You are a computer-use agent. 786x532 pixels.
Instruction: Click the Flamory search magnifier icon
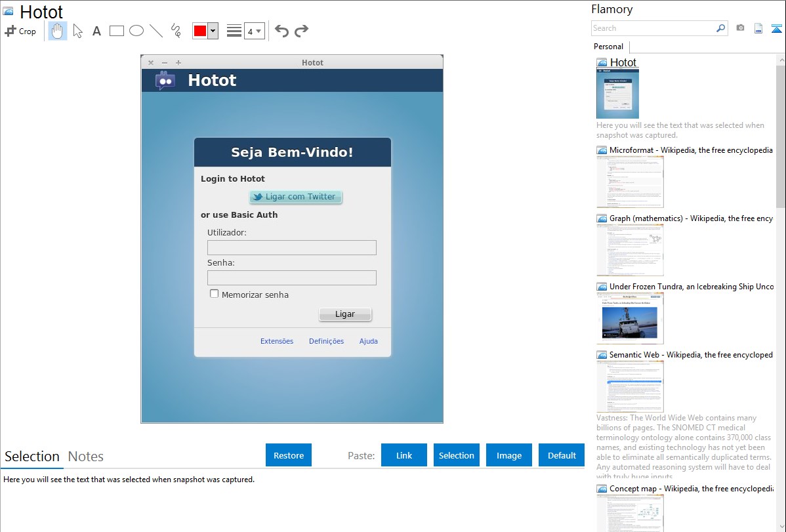(x=720, y=28)
